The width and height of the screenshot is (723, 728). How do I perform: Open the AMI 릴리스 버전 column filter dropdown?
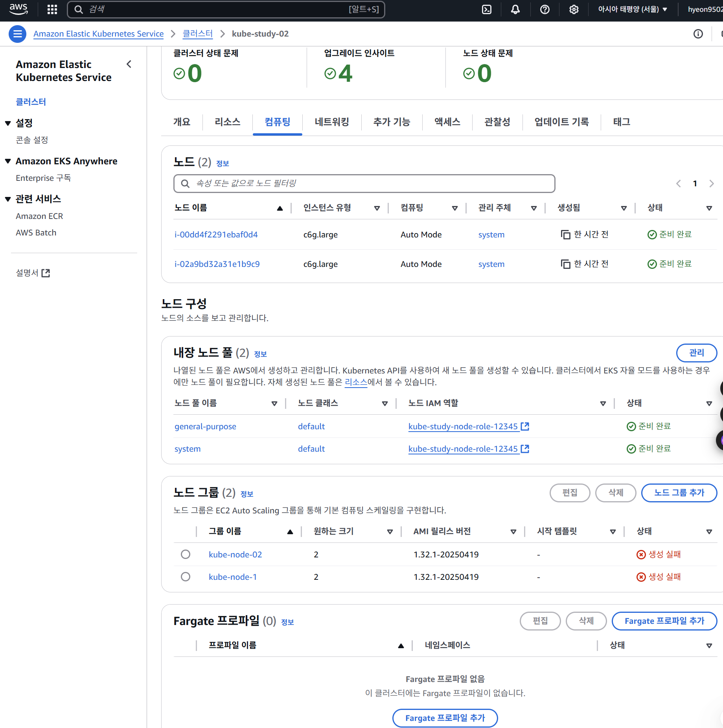[x=513, y=532]
